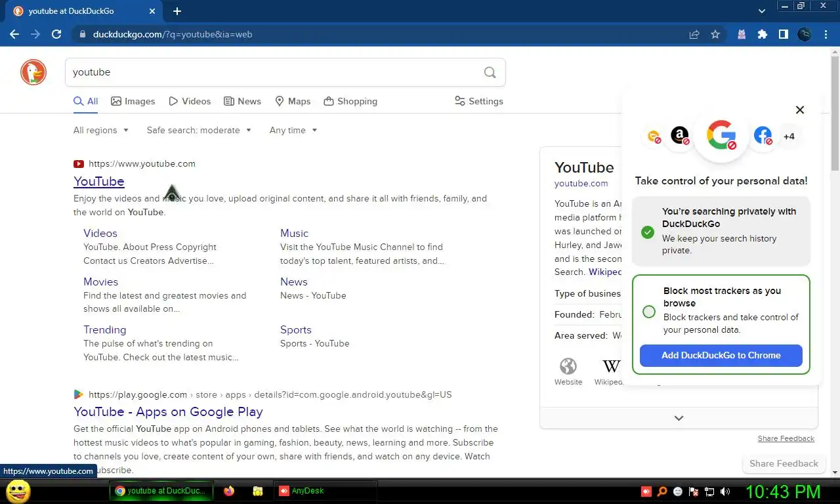Switch to the Images tab
840x504 pixels.
133,101
